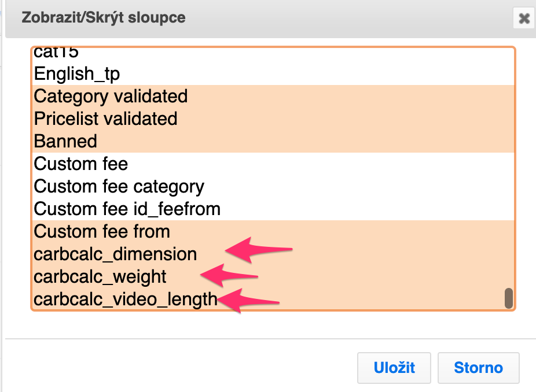
Task: Toggle the carbcalc_weight column
Action: [100, 276]
